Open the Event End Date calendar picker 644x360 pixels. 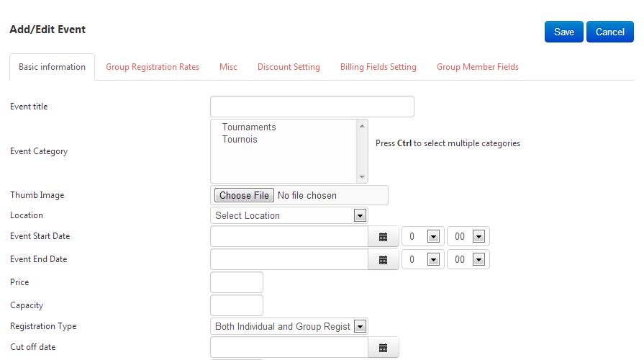click(383, 260)
